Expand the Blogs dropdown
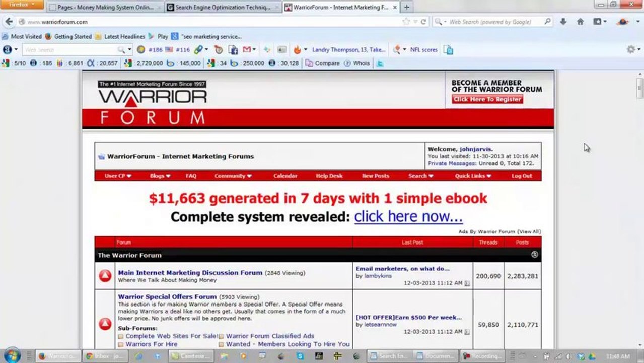This screenshot has height=363, width=644. [x=160, y=176]
